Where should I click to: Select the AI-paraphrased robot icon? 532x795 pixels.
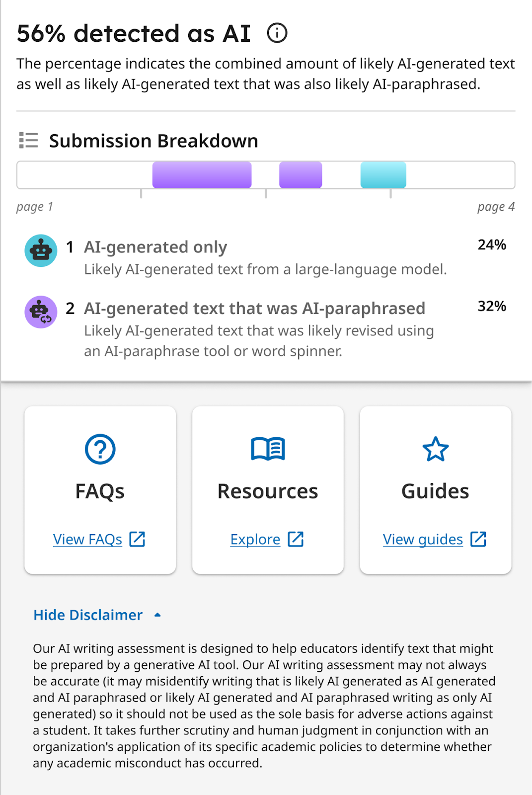point(41,312)
